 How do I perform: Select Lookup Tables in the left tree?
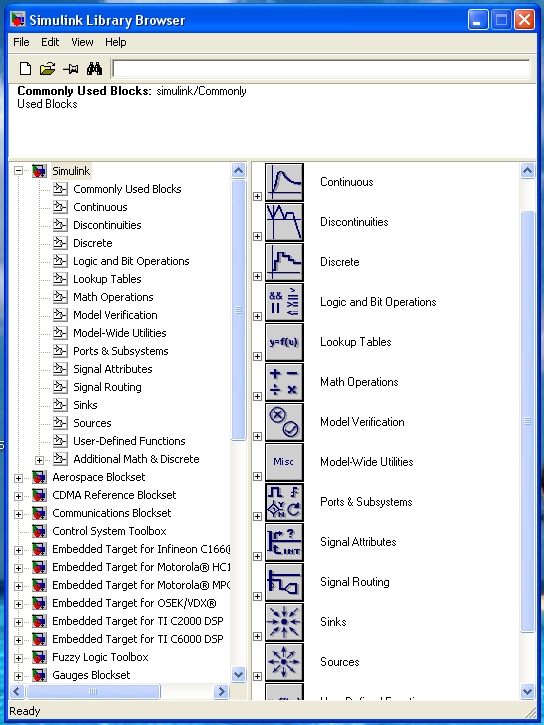tap(107, 279)
